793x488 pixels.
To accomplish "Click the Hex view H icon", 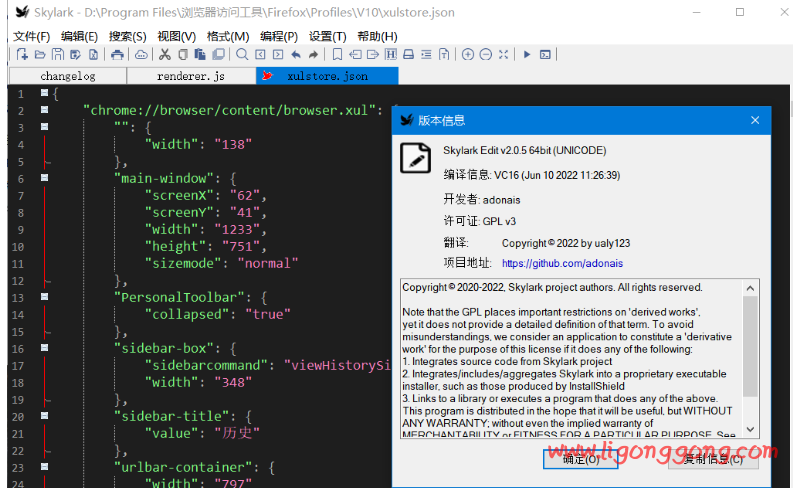I will coord(390,55).
